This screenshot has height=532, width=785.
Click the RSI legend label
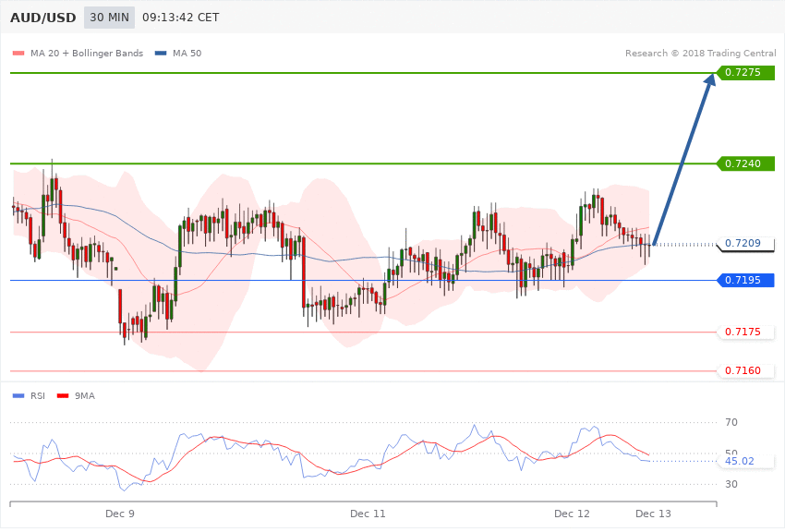pyautogui.click(x=38, y=396)
